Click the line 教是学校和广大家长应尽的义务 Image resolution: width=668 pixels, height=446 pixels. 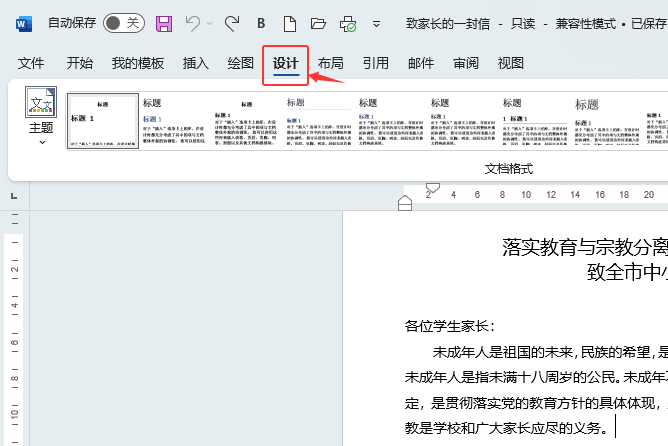pyautogui.click(x=506, y=427)
